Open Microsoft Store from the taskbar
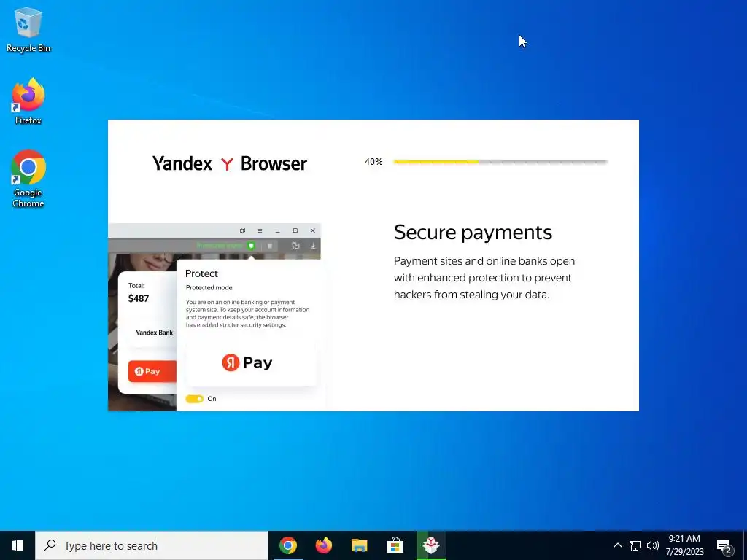 coord(395,545)
